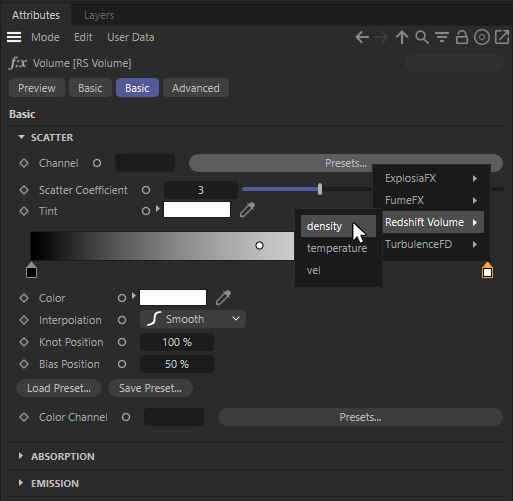This screenshot has height=501, width=513.
Task: Toggle Channel keyframe diamond
Action: pyautogui.click(x=24, y=163)
